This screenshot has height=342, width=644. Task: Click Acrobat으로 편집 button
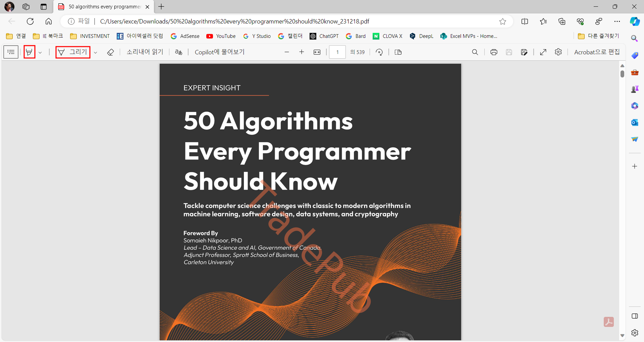597,52
